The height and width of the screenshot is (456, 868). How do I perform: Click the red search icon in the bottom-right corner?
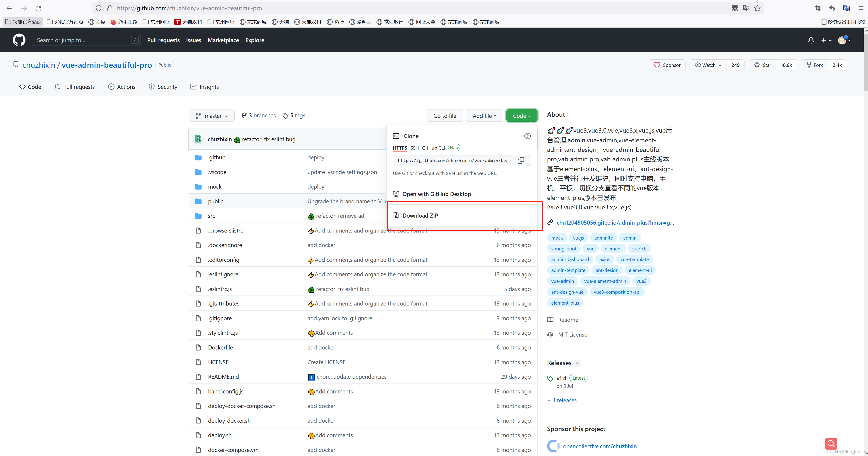(x=831, y=444)
